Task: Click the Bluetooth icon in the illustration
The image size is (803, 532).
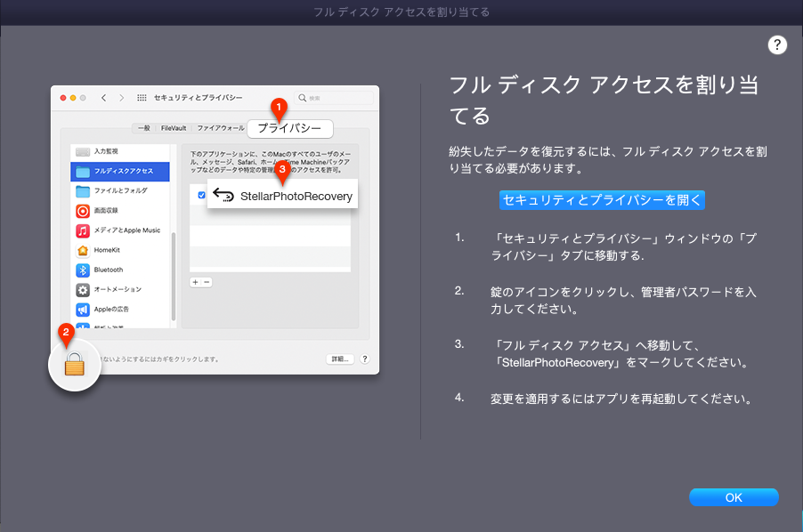Action: [x=83, y=270]
